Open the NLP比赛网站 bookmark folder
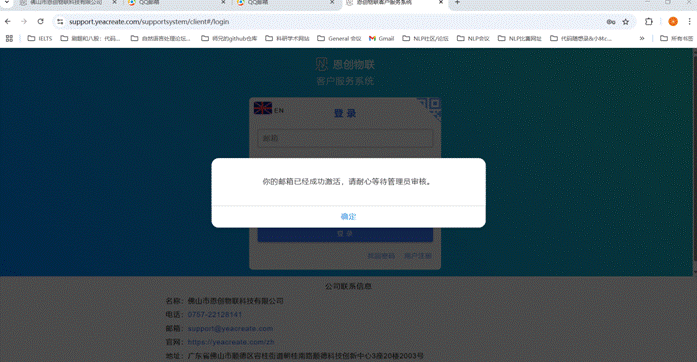697x362 pixels. [x=520, y=39]
